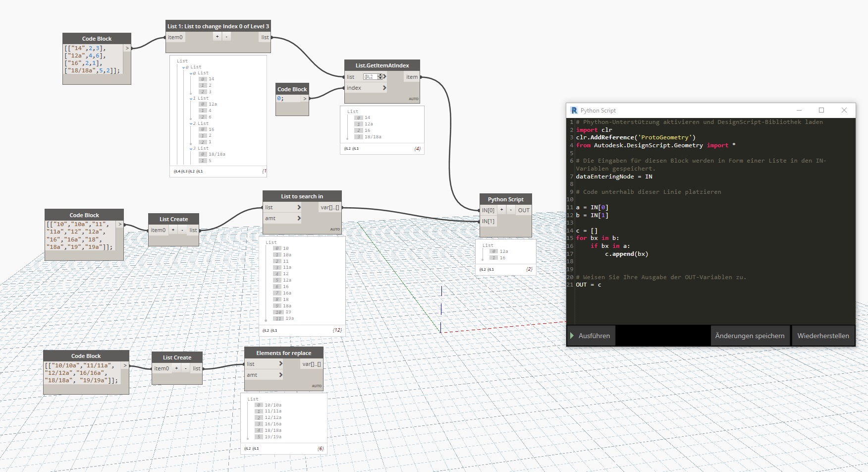Image resolution: width=868 pixels, height=472 pixels.
Task: Collapse the 1 List branch in List 1 preview
Action: pyautogui.click(x=191, y=99)
